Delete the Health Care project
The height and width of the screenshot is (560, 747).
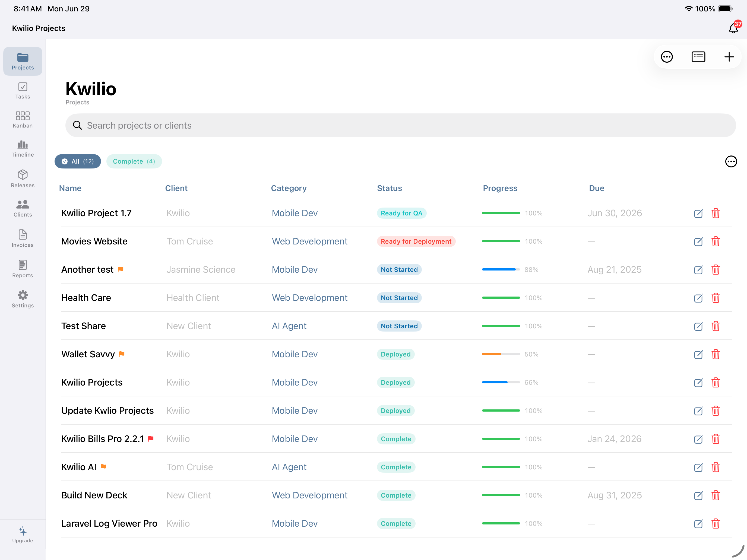point(716,298)
